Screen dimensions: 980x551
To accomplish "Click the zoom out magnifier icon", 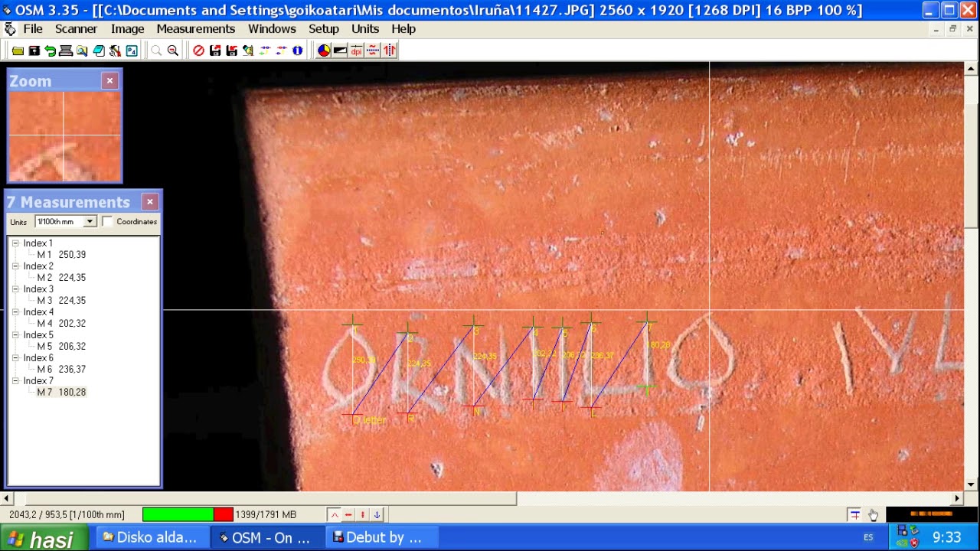I will (x=172, y=51).
